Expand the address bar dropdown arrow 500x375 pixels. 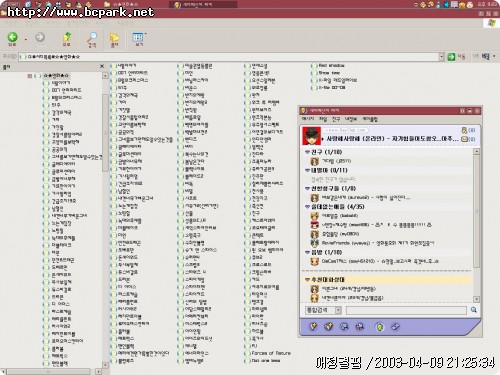441,57
